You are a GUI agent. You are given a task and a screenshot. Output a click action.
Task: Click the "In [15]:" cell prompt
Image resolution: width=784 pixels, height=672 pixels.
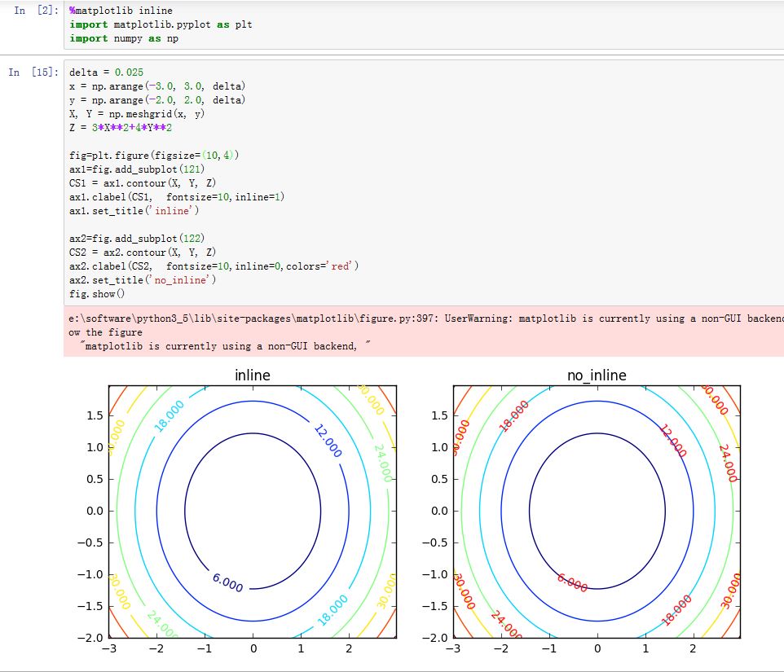[33, 72]
